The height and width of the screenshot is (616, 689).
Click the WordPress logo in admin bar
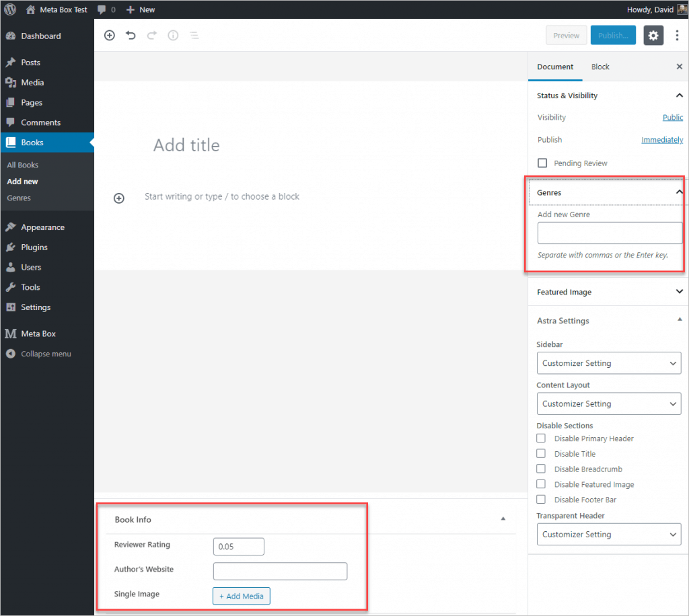click(x=10, y=9)
